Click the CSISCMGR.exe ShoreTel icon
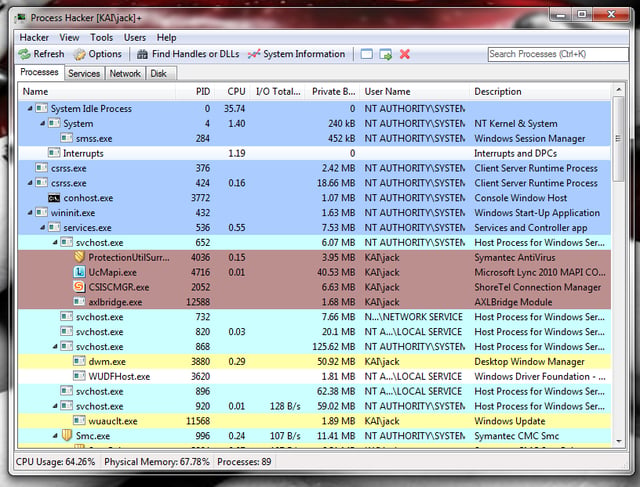 pyautogui.click(x=79, y=287)
